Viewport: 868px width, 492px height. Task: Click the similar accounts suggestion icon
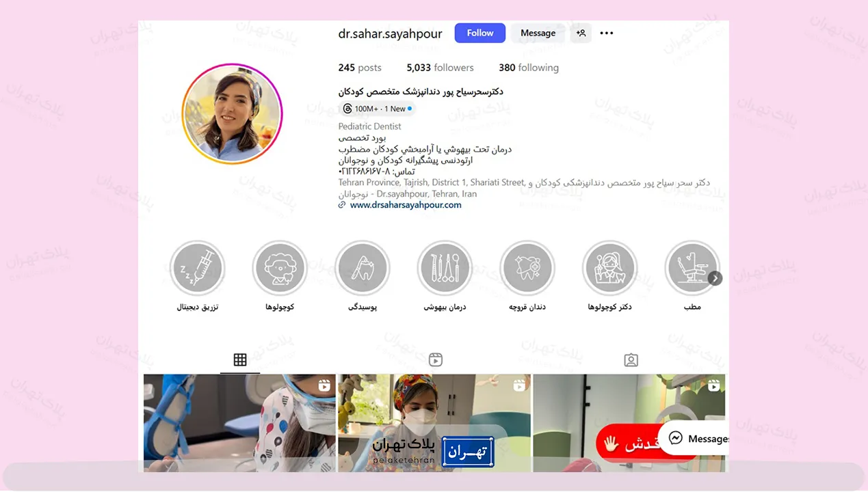click(581, 33)
